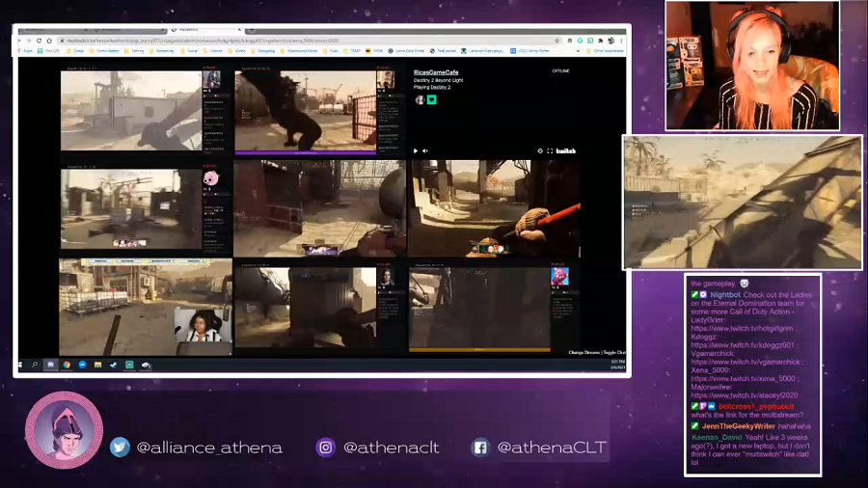Click the Instagram icon in overlay
The image size is (868, 488).
point(326,447)
